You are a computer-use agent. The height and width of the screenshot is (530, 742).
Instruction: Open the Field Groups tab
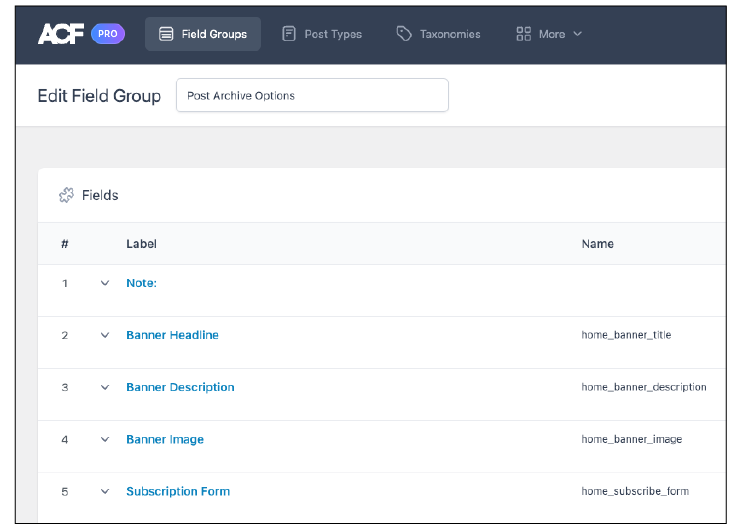point(203,34)
